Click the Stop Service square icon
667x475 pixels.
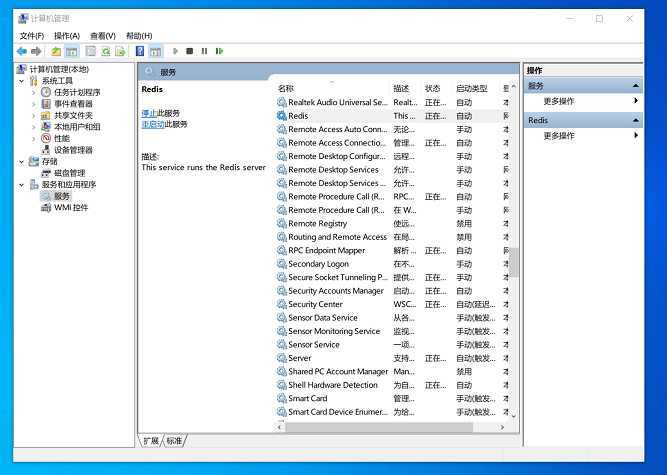190,51
